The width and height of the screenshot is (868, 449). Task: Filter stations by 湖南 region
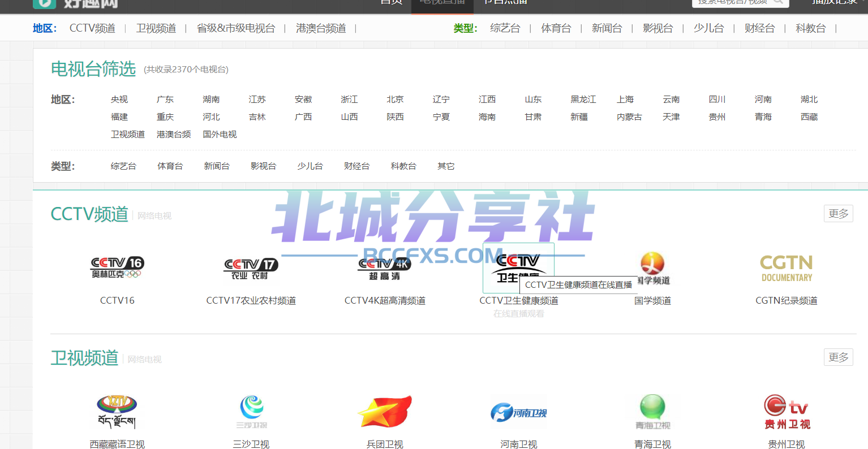(x=211, y=100)
